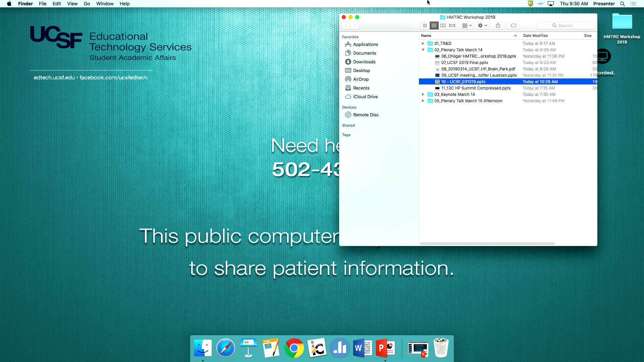Collapse the 02_Plenary Talk March 14 folder
The image size is (644, 362).
click(423, 50)
